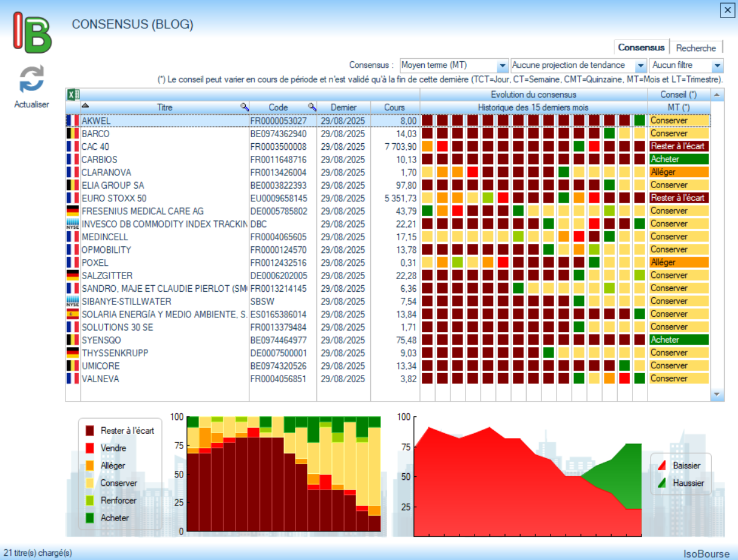
Task: Click the Acheter advice for CARBIOS
Action: pyautogui.click(x=679, y=159)
